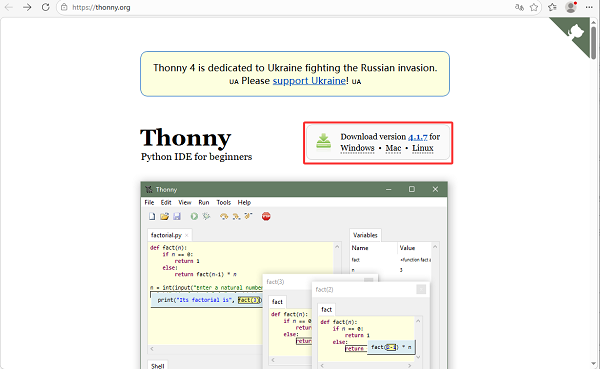Click the Step over toolbar icon
The width and height of the screenshot is (600, 369).
(x=224, y=217)
